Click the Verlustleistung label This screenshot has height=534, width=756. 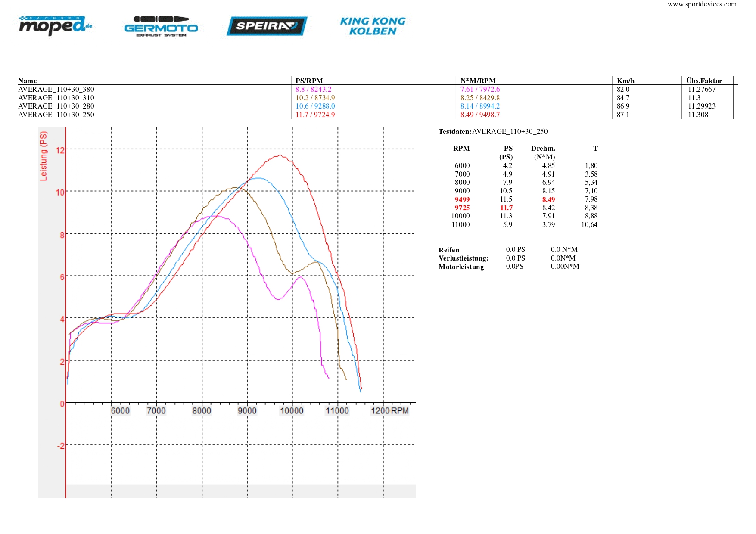tap(464, 258)
